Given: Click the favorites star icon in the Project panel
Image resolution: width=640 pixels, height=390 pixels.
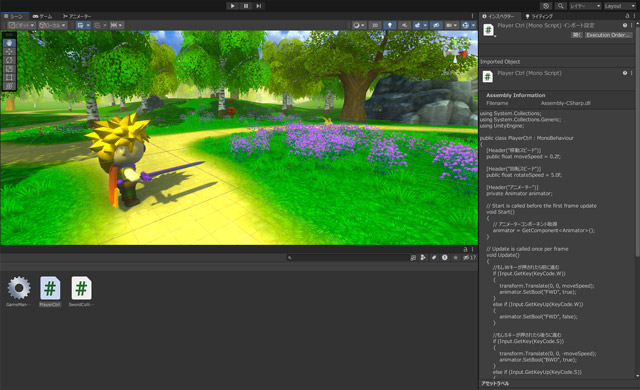Looking at the screenshot, I should tap(456, 257).
